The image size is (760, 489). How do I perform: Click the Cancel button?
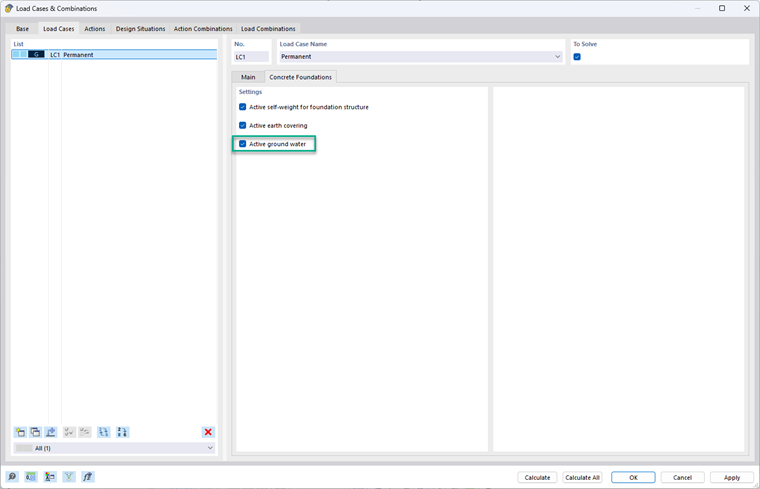click(682, 477)
